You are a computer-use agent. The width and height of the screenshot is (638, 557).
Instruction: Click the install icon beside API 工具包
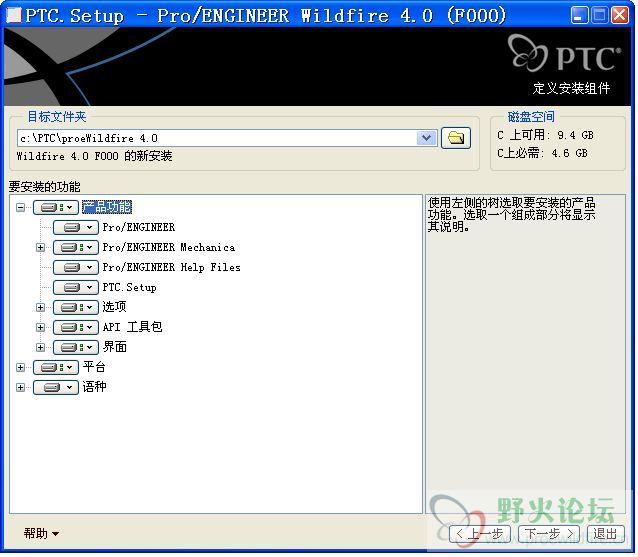[76, 327]
